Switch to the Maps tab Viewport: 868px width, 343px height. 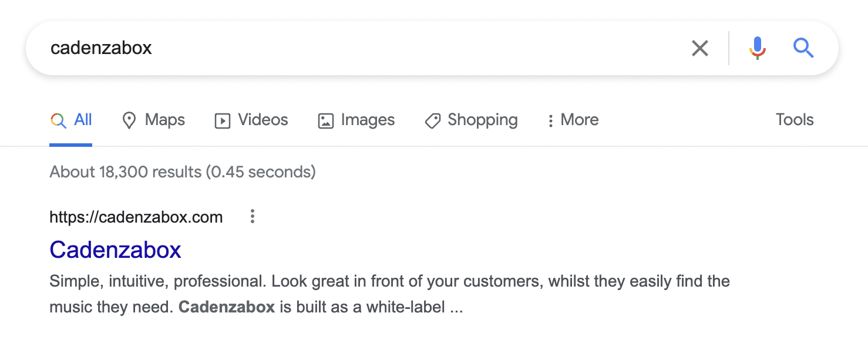tap(153, 120)
